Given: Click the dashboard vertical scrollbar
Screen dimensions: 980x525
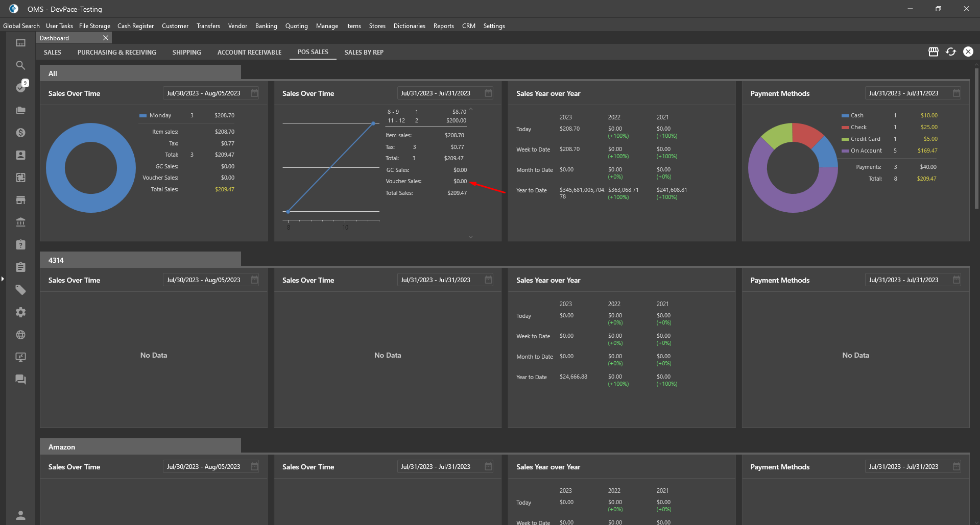Looking at the screenshot, I should (976, 138).
